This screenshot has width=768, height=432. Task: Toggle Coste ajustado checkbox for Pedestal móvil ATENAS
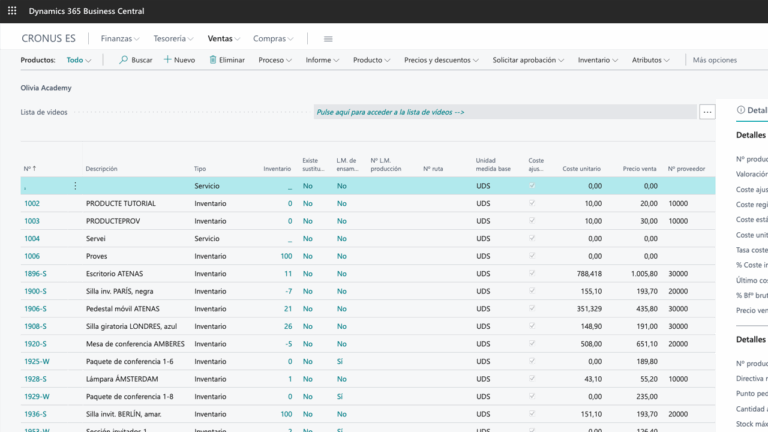tap(532, 308)
